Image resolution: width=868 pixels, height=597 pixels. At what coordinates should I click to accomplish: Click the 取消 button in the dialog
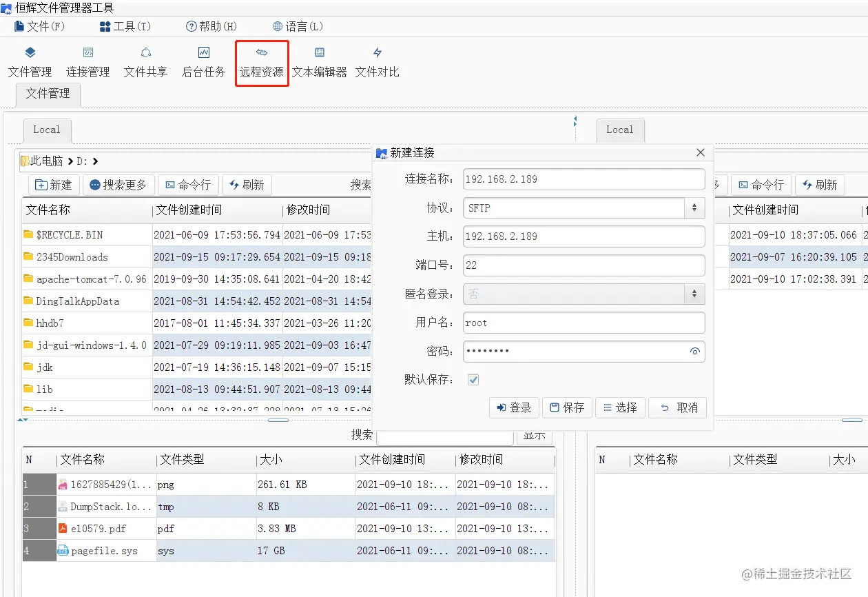(x=679, y=407)
